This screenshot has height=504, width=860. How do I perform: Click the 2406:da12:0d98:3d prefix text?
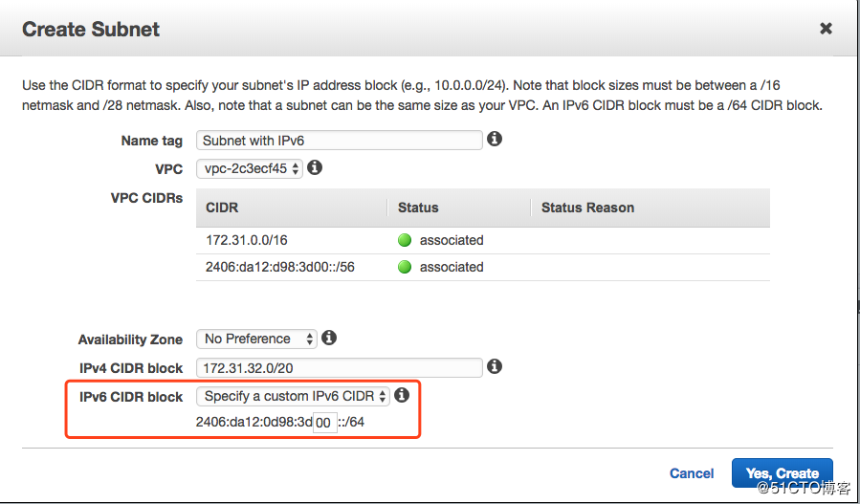[254, 423]
